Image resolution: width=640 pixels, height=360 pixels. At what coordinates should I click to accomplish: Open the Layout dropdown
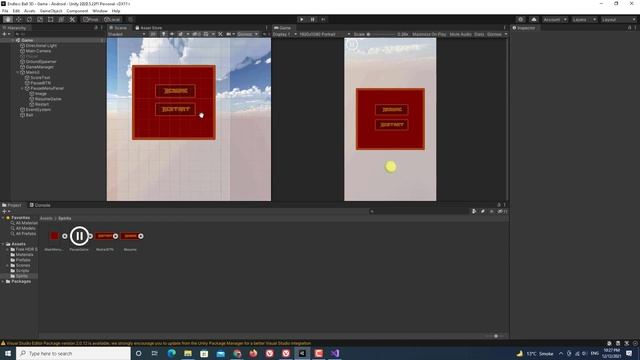(619, 20)
